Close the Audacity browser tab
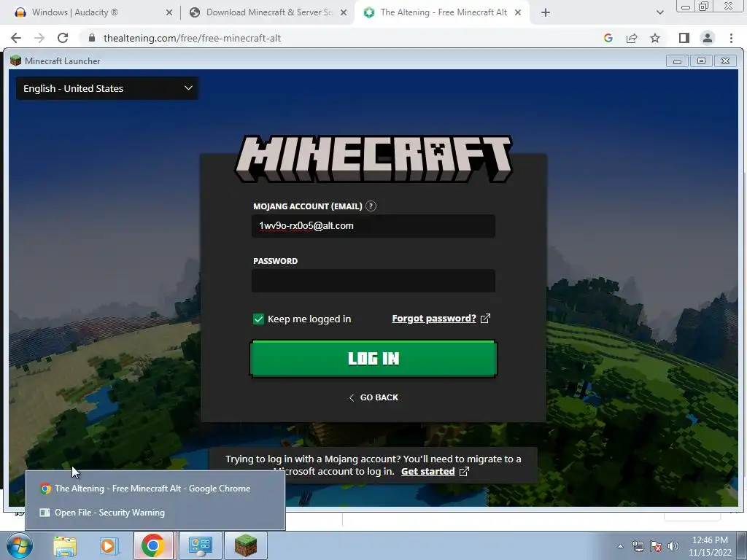Viewport: 747px width, 560px height. (x=169, y=13)
